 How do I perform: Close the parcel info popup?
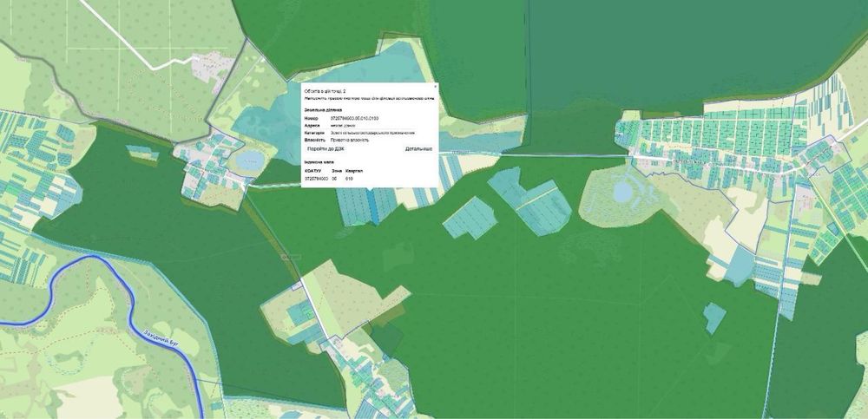click(435, 87)
